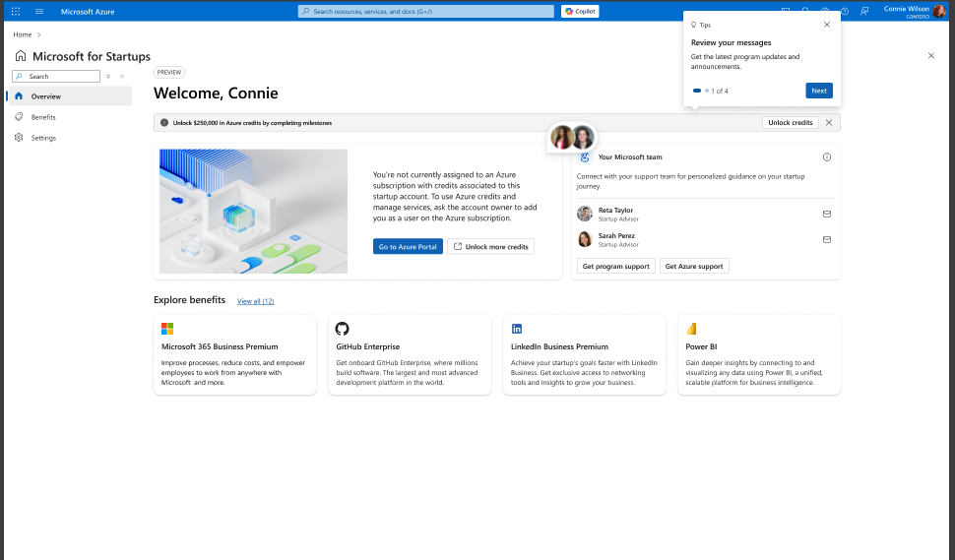This screenshot has height=560, width=955.
Task: Click Reta Taylor name text
Action: 615,210
